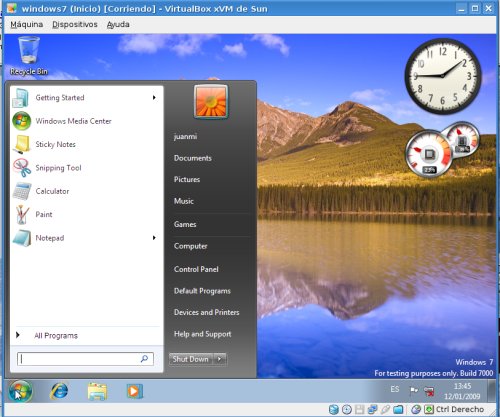
Task: Open the Action Center flag tray icon
Action: (x=414, y=390)
